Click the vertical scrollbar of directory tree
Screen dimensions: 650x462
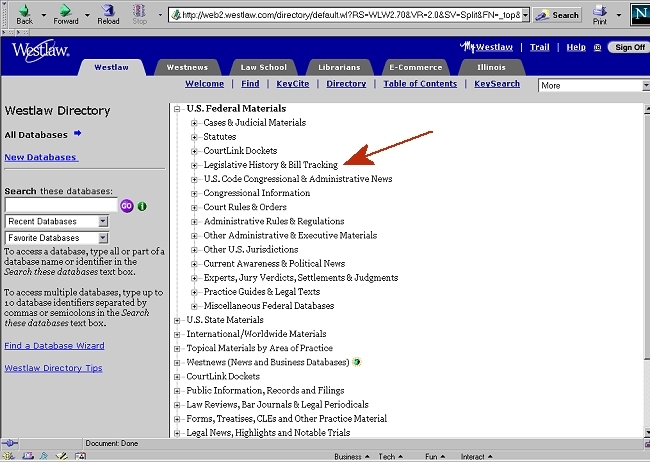pyautogui.click(x=647, y=270)
